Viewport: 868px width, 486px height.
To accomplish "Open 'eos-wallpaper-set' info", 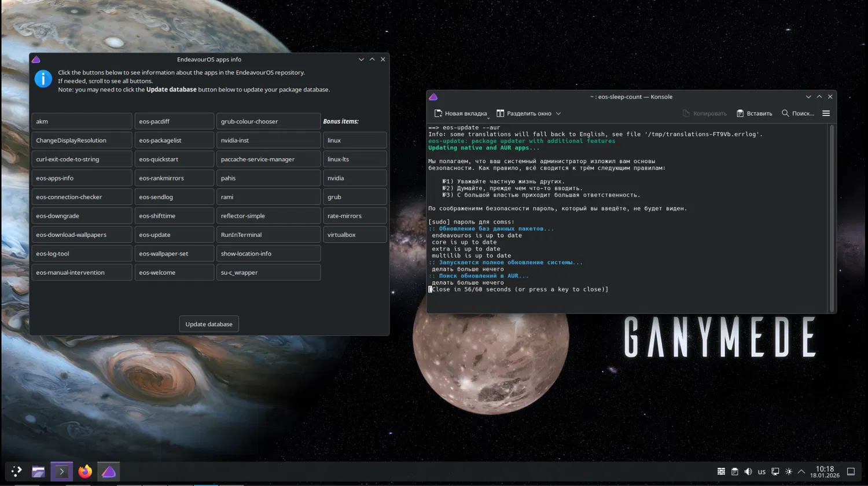I will pyautogui.click(x=175, y=253).
